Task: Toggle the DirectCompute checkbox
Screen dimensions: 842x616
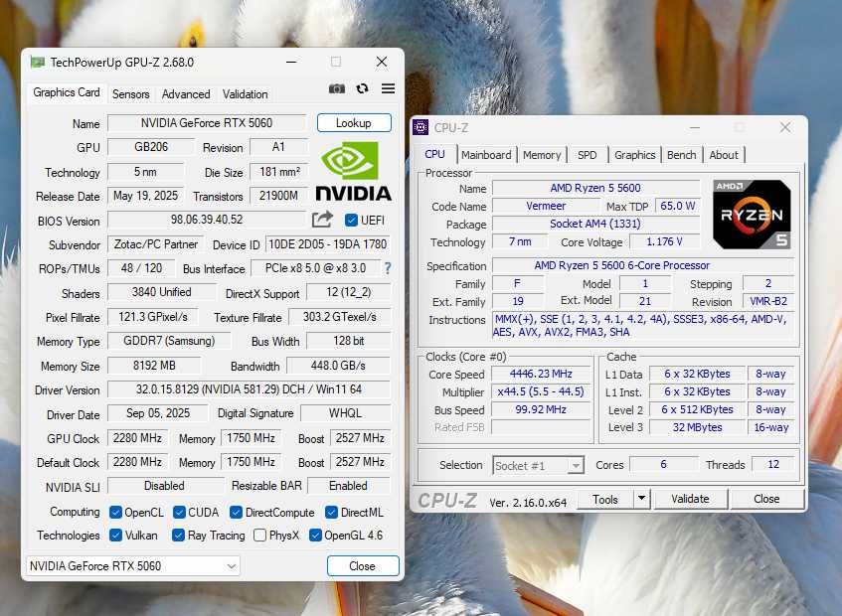Action: 236,512
